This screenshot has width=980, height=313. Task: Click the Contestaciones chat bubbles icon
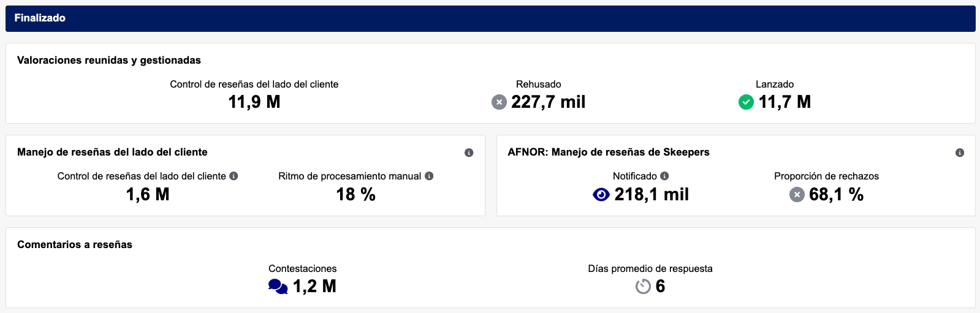point(278,287)
